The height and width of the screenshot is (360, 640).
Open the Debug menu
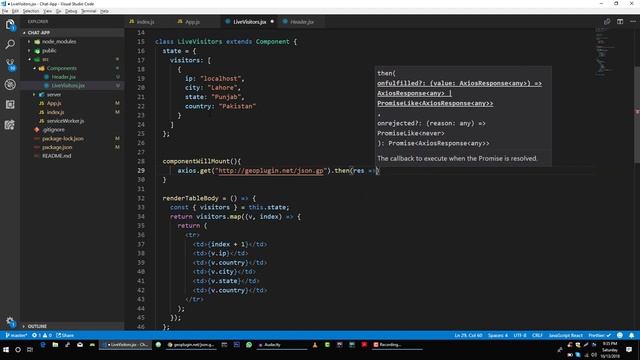tap(71, 11)
